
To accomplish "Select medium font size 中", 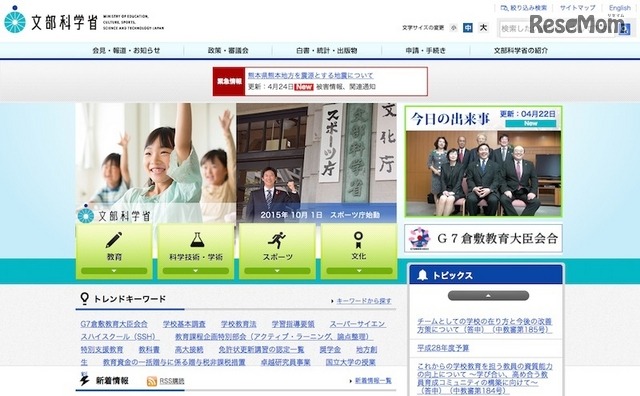I will click(468, 28).
